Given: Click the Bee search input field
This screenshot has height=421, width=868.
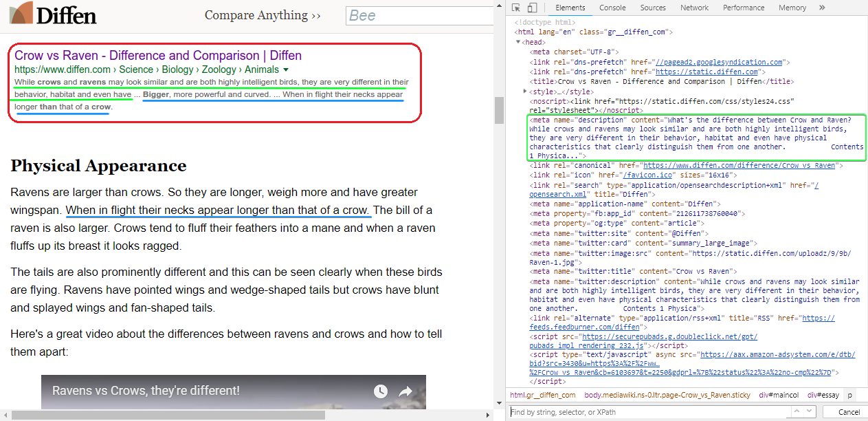Looking at the screenshot, I should [419, 16].
